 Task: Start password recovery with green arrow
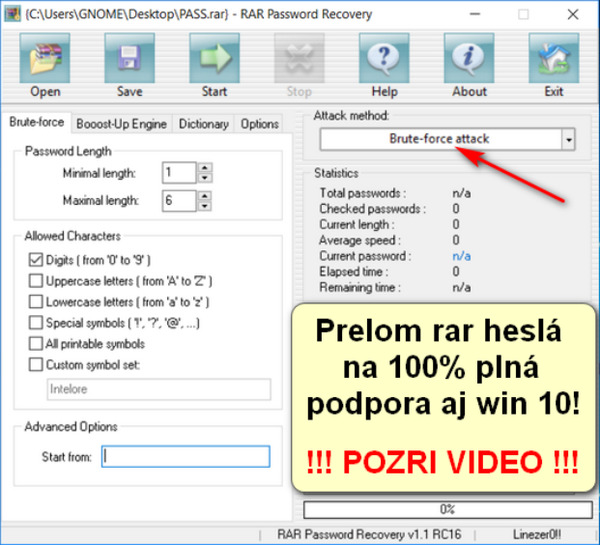215,58
